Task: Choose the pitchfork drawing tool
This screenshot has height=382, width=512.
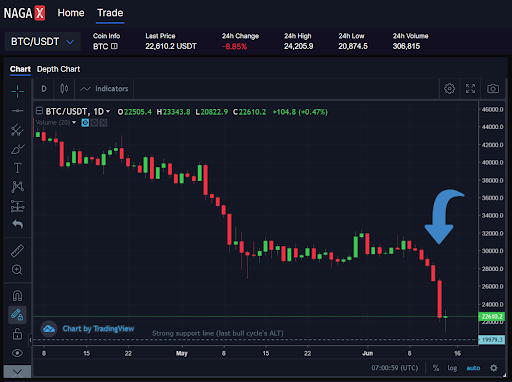Action: coord(17,130)
